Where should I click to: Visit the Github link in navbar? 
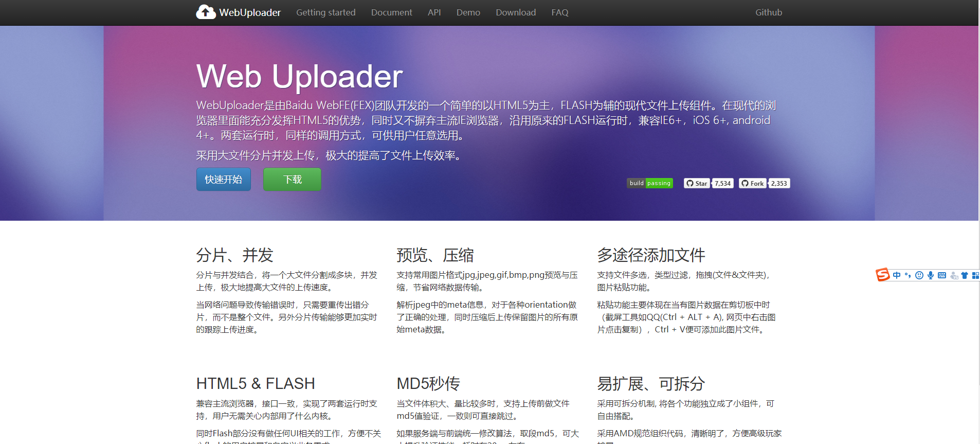[x=768, y=12]
